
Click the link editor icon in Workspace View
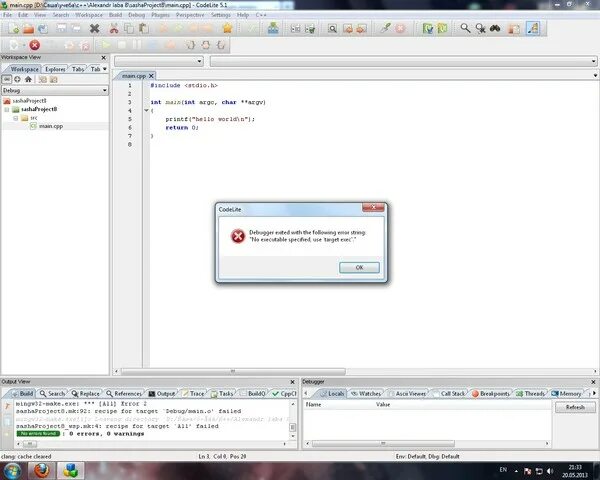pos(7,79)
